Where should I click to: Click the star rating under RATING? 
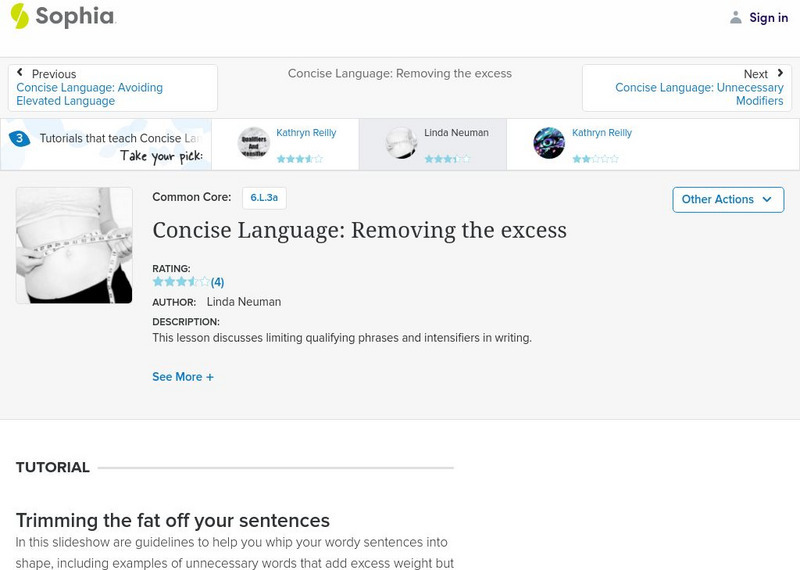click(180, 282)
